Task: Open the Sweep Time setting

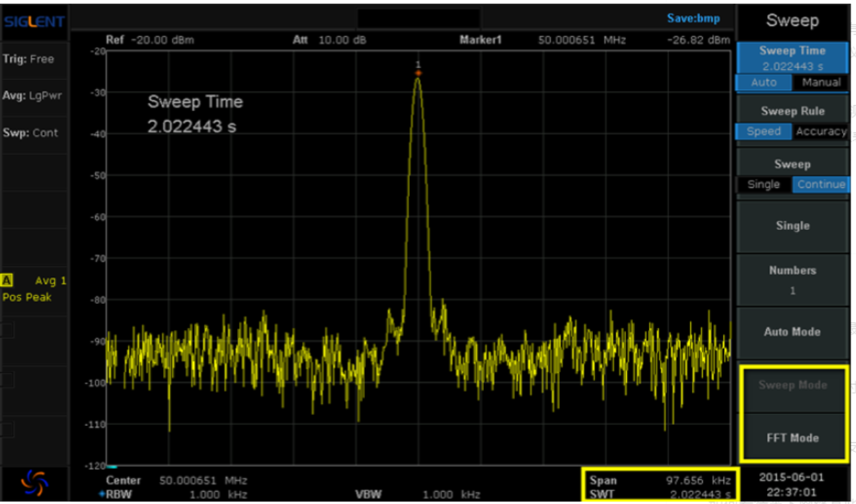Action: click(792, 58)
